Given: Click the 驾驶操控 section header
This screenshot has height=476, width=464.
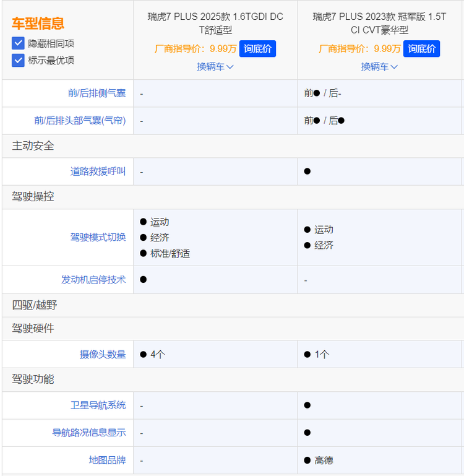Looking at the screenshot, I should [33, 197].
